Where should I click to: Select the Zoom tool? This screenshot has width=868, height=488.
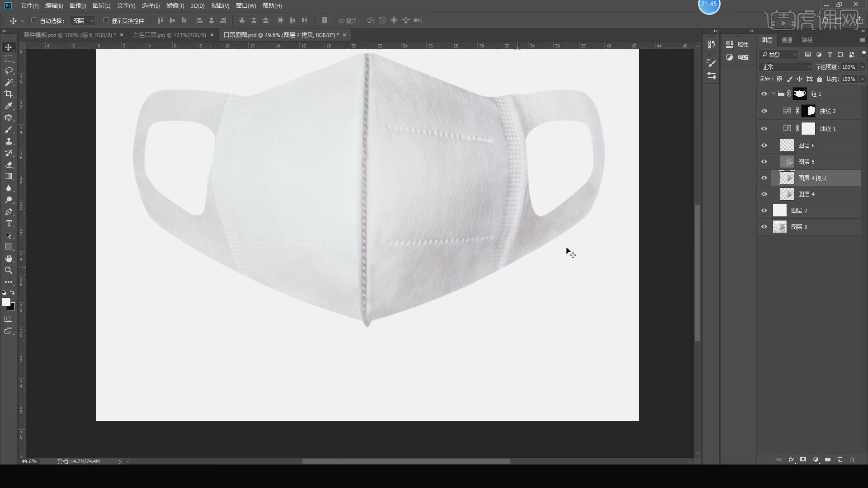pyautogui.click(x=9, y=270)
